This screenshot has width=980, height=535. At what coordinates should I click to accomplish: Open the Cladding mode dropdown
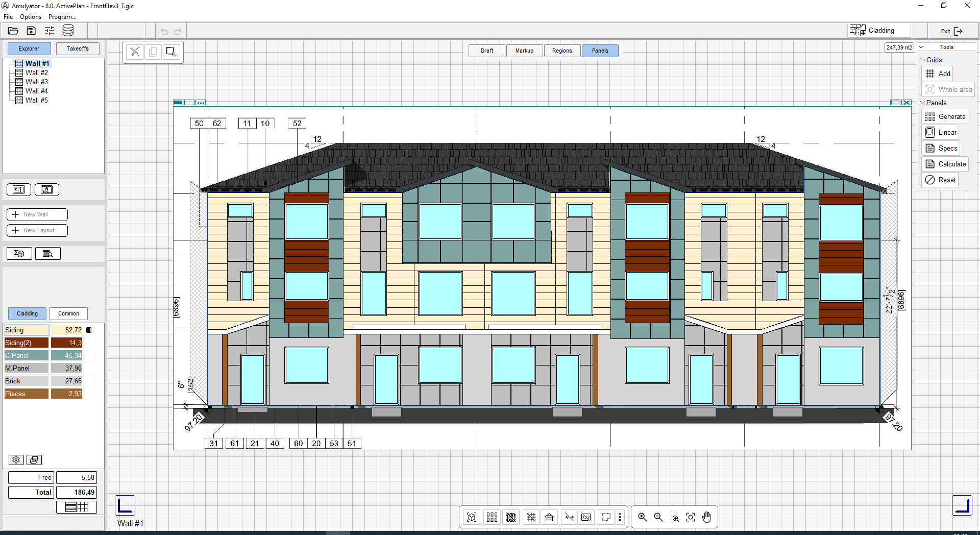pyautogui.click(x=879, y=31)
